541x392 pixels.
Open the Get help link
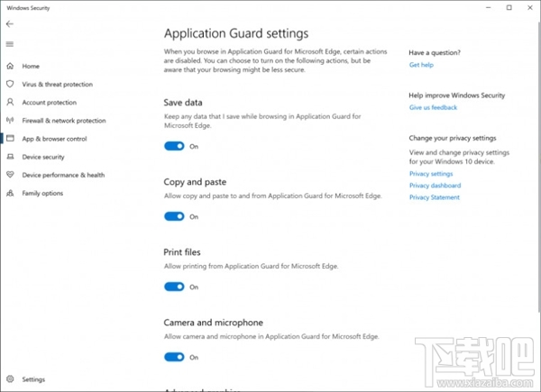pos(421,65)
